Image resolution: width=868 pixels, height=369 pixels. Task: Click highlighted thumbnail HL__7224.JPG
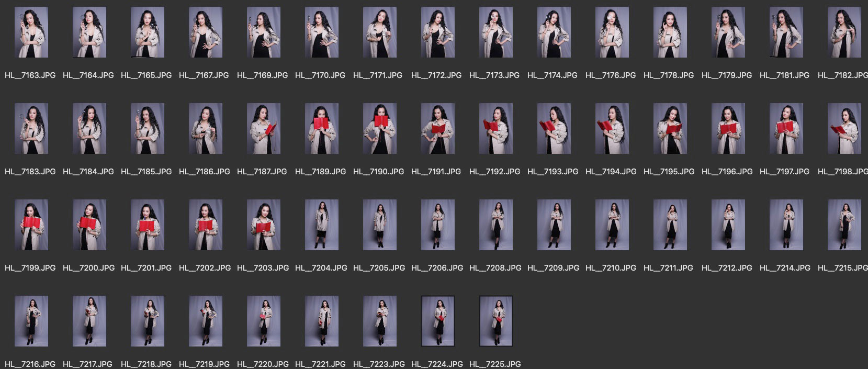pyautogui.click(x=437, y=321)
